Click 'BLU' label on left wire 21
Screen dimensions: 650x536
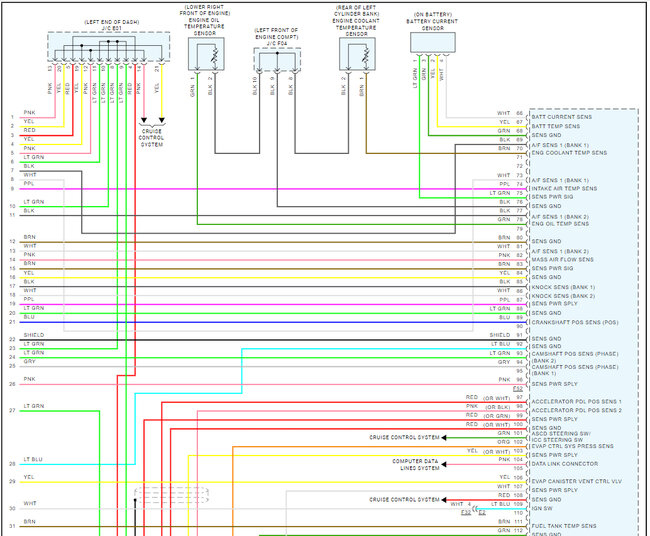[29, 317]
